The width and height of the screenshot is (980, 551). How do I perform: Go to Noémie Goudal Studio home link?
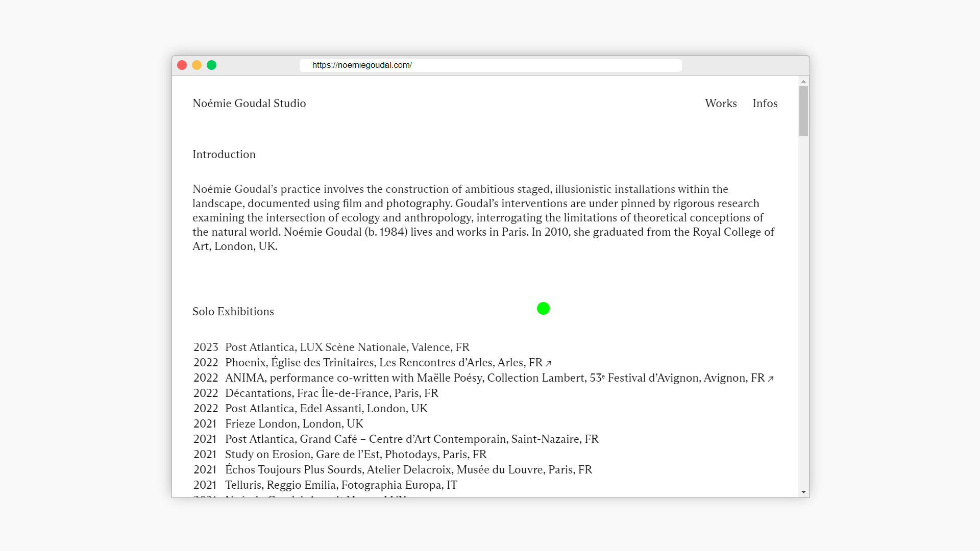click(249, 103)
